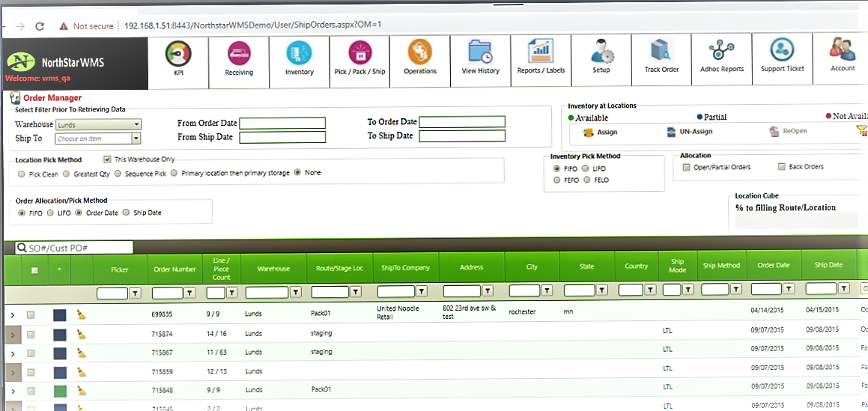Viewport: 868px width, 411px height.
Task: Select the Ship Date radio button
Action: coord(126,213)
